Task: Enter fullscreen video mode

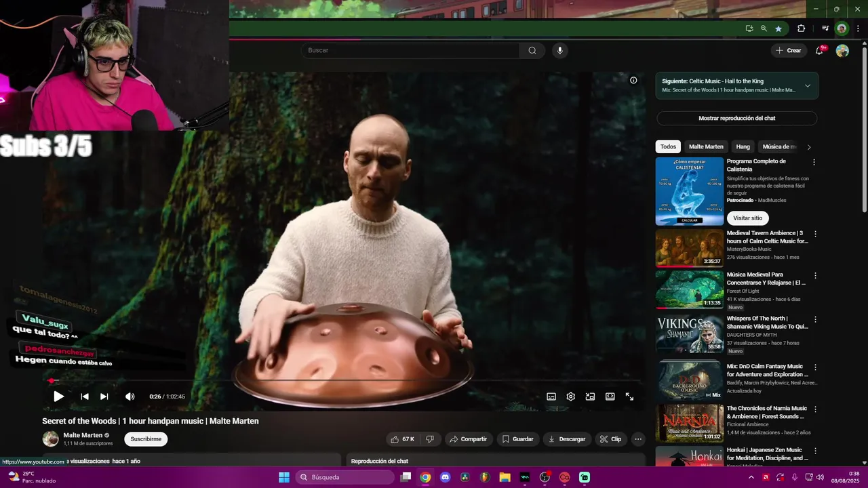Action: pos(630,396)
